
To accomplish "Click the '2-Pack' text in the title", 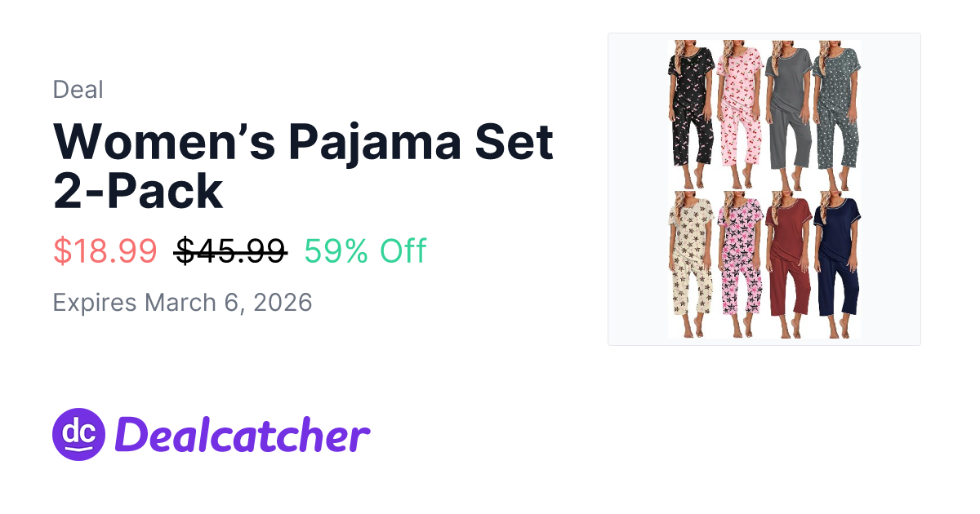I will coord(138,192).
